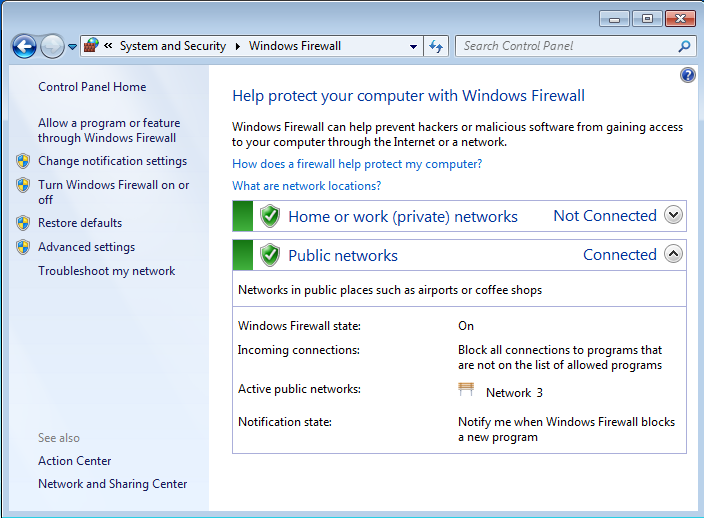Image resolution: width=704 pixels, height=518 pixels.
Task: Open Turn Windows Firewall on or off
Action: [x=114, y=192]
